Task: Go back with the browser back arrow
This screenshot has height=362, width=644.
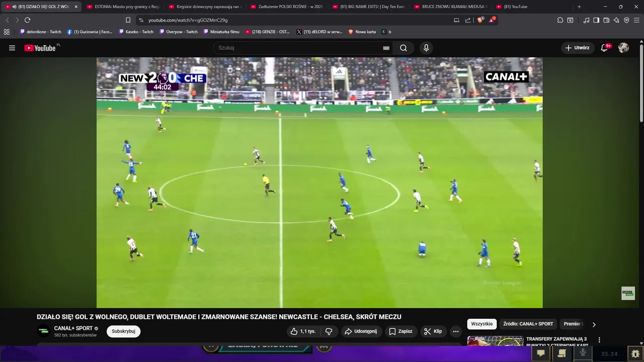Action: coord(7,20)
